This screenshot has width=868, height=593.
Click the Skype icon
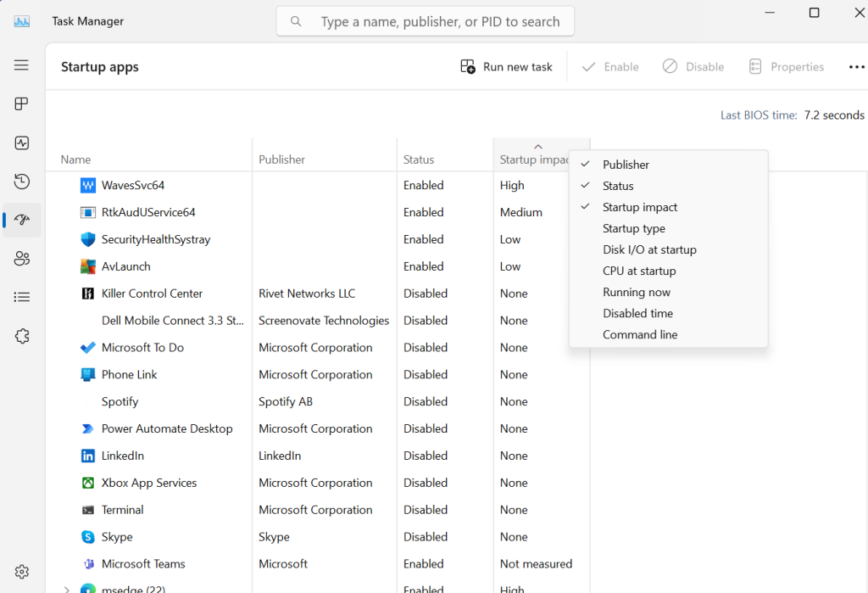pos(88,537)
